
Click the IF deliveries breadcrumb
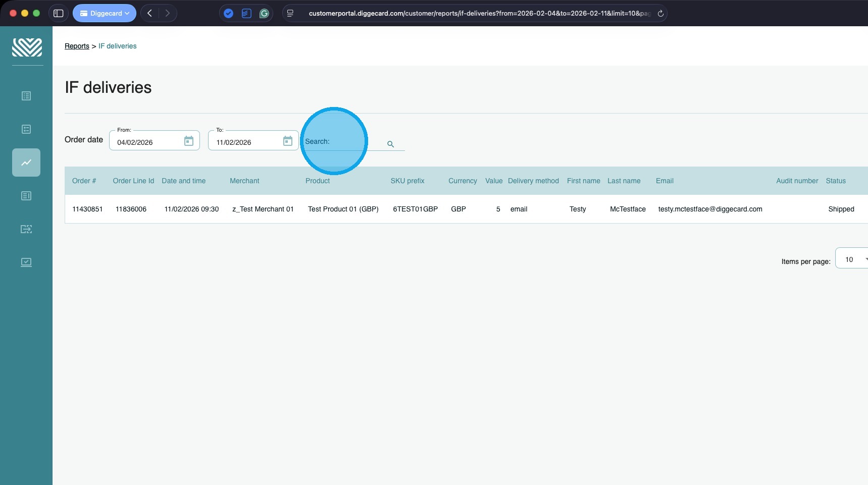point(118,46)
